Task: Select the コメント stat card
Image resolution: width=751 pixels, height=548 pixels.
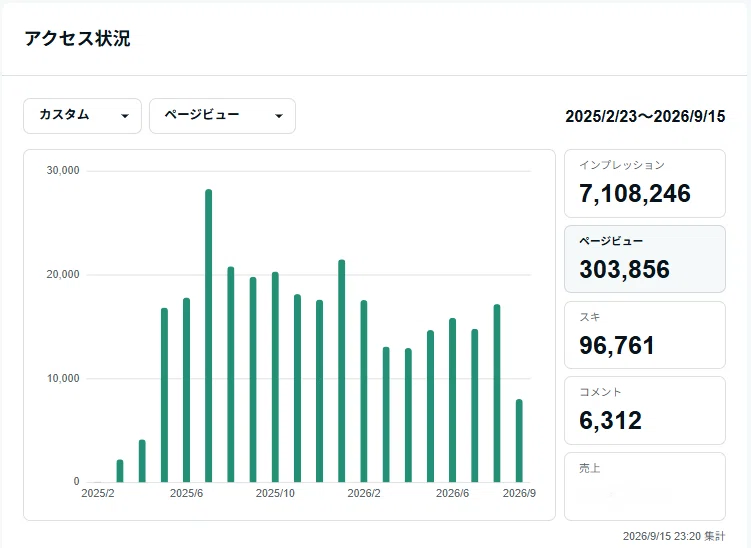Action: [645, 411]
